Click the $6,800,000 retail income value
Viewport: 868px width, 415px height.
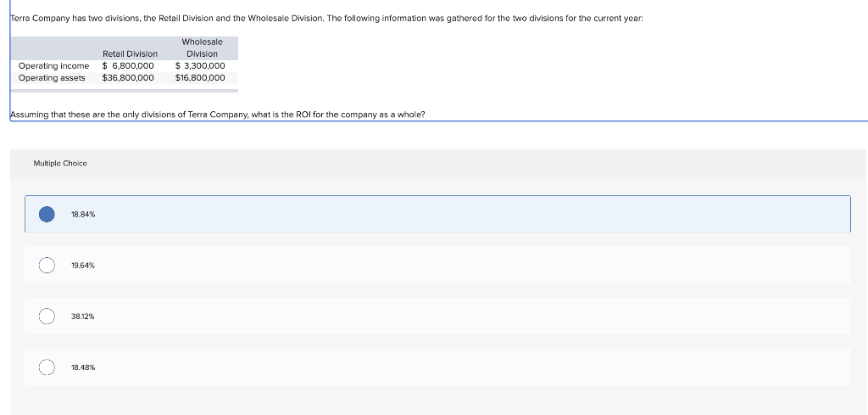click(128, 65)
